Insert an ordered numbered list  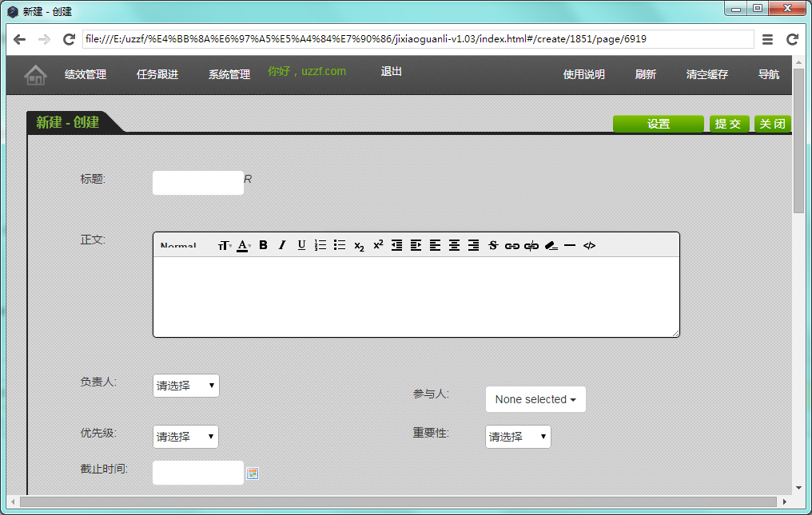pos(320,245)
